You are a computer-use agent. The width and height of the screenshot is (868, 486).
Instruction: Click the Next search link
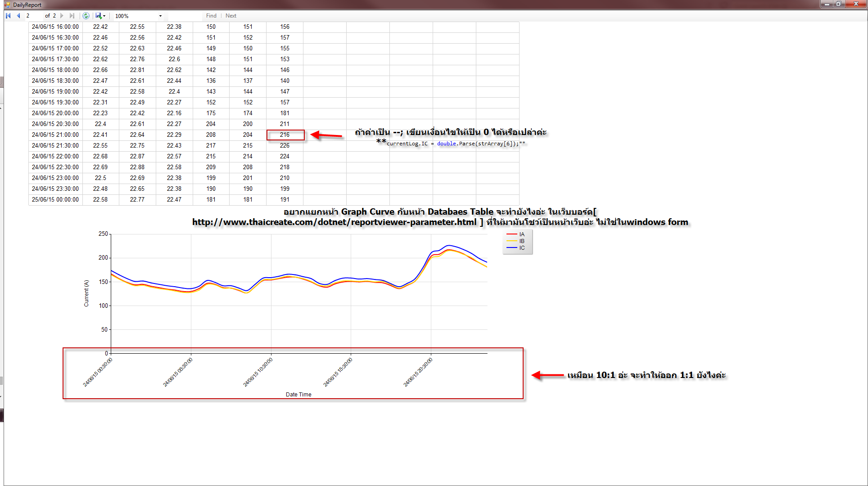point(231,16)
